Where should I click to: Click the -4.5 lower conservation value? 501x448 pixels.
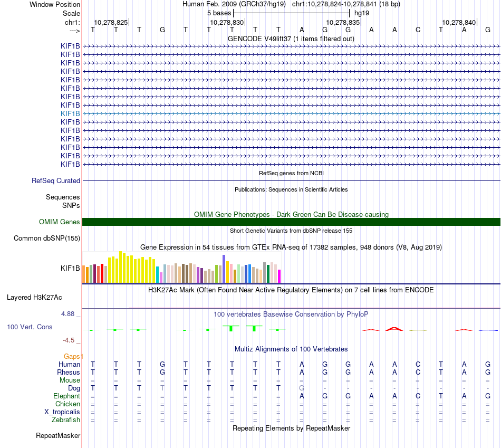coord(69,340)
